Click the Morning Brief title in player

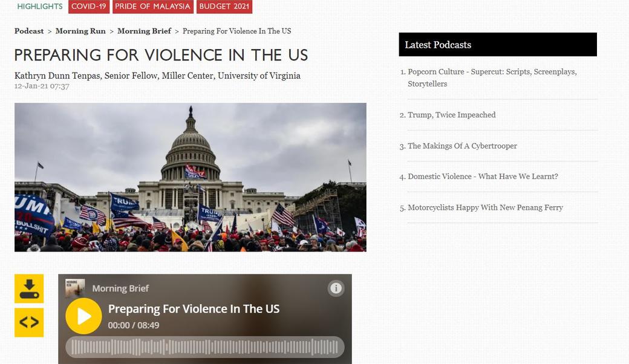[x=120, y=288]
